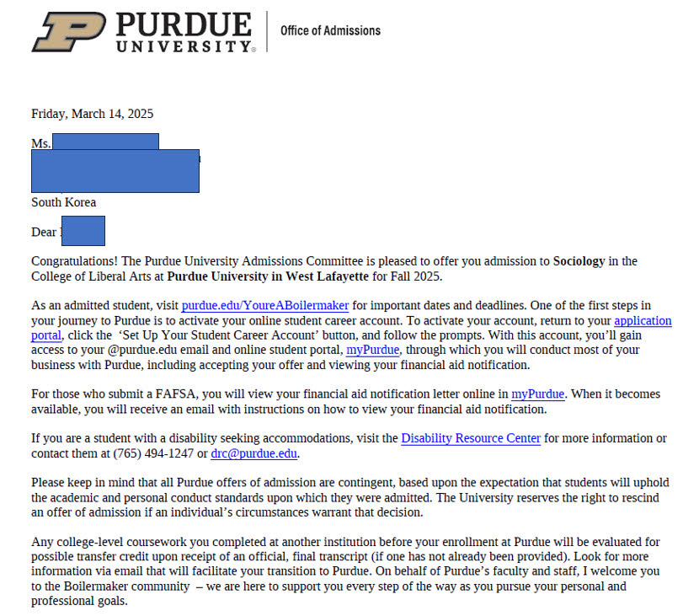Image resolution: width=699 pixels, height=616 pixels.
Task: Click the Purdue University wordmark
Action: 184,32
